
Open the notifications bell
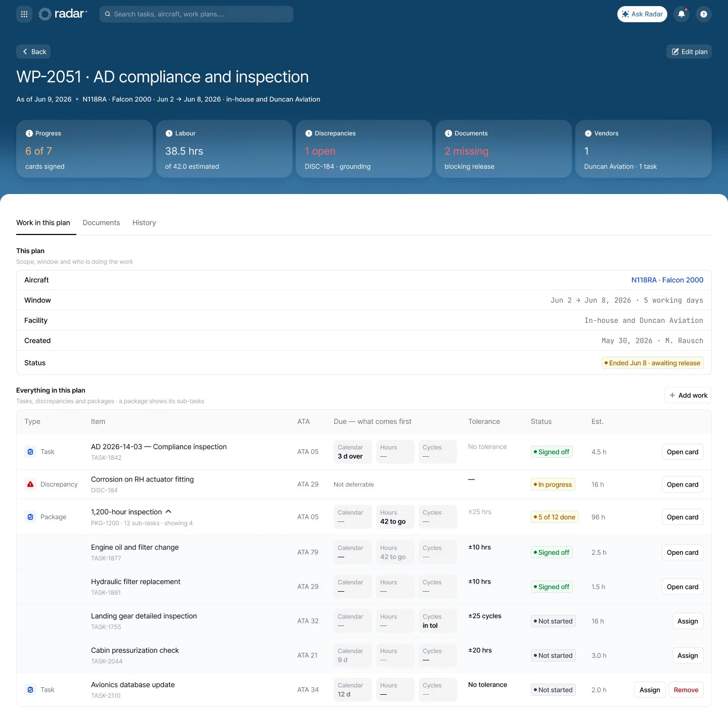click(x=681, y=14)
